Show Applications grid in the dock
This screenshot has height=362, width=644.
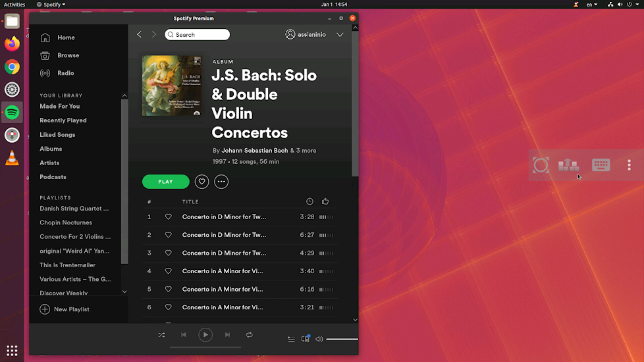click(12, 351)
